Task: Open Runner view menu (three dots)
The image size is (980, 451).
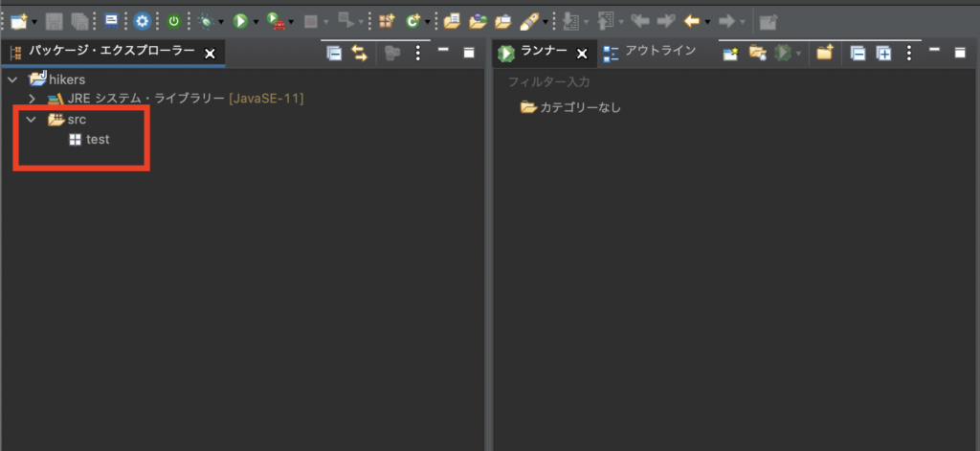Action: point(909,54)
